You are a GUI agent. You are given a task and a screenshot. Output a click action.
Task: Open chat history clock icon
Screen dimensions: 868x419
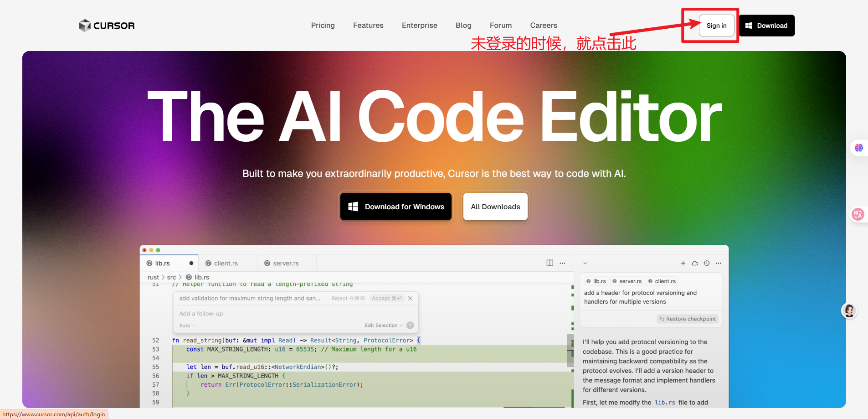(707, 263)
